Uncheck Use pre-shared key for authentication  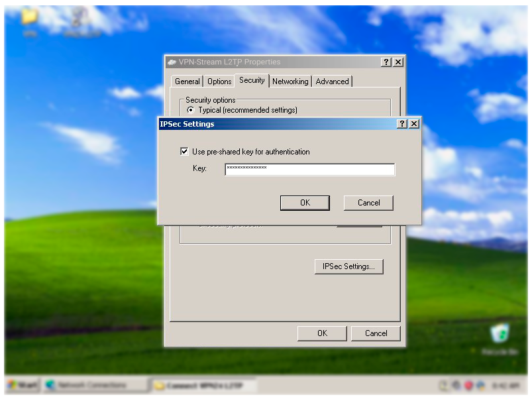[x=184, y=151]
